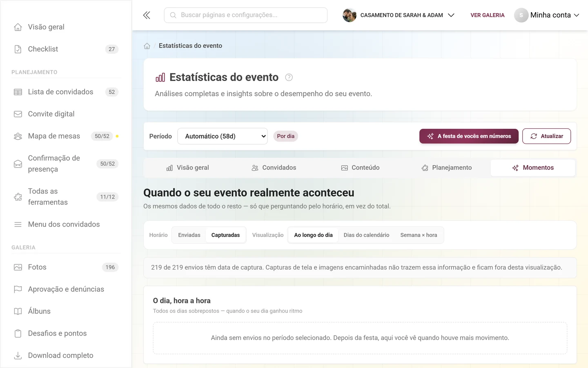Click the 27 badge next to Checklist
588x368 pixels.
click(x=112, y=49)
